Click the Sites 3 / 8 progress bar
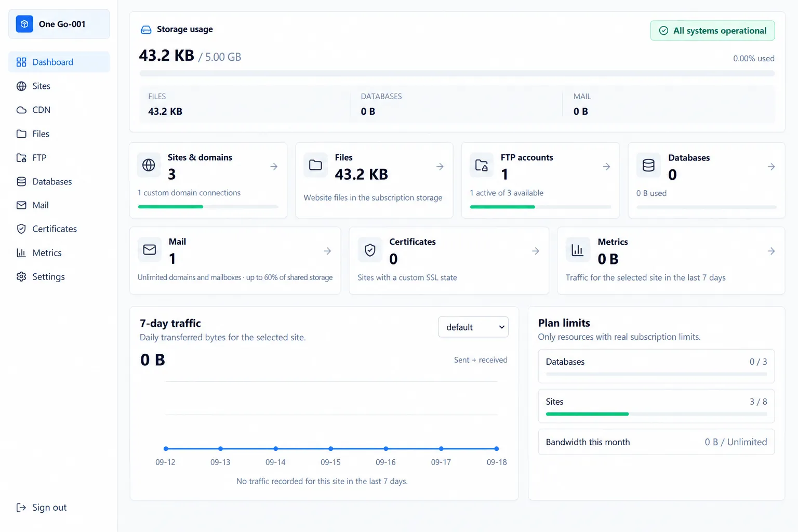 point(656,414)
